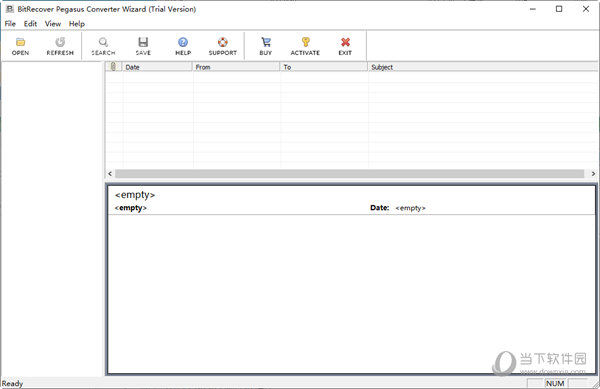This screenshot has height=389, width=600.
Task: Refresh the mailbox list
Action: point(60,46)
